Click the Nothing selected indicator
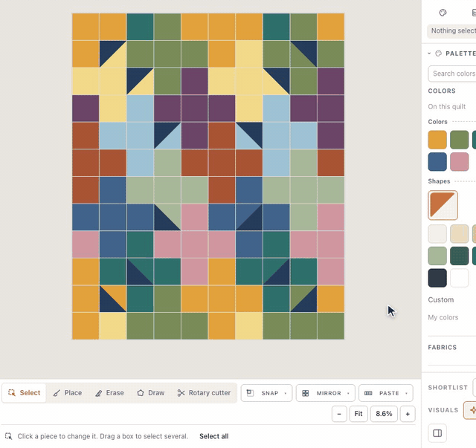This screenshot has width=476, height=448. pyautogui.click(x=451, y=31)
